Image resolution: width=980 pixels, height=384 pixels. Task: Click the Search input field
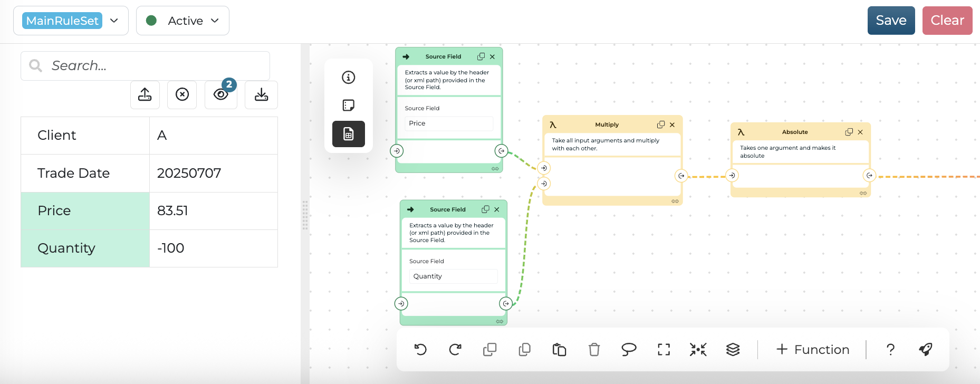[x=145, y=66]
